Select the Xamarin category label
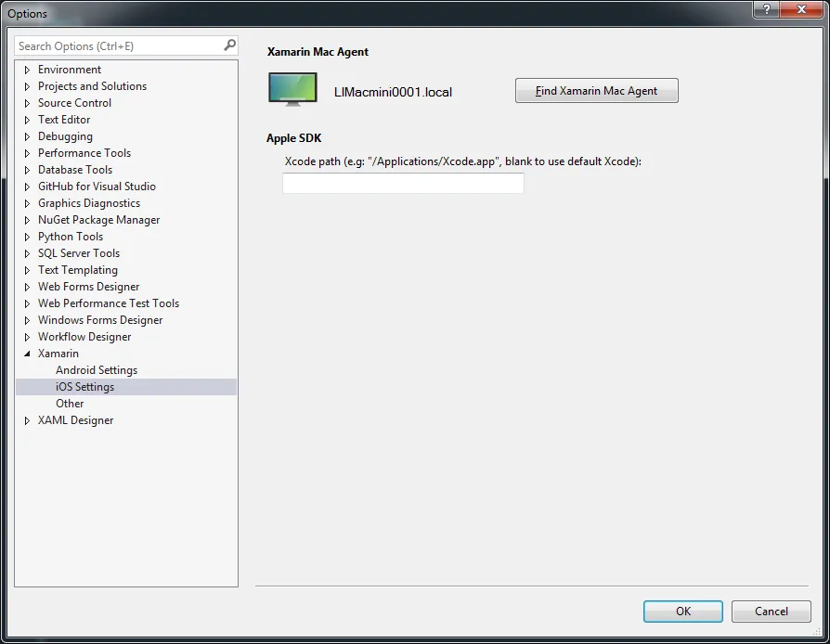The image size is (830, 644). point(58,354)
